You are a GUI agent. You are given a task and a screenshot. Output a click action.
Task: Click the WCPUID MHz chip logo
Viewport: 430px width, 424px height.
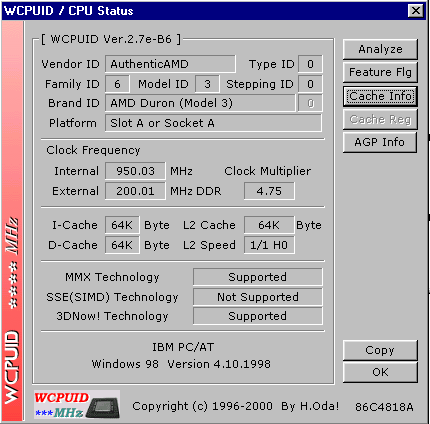click(x=77, y=404)
